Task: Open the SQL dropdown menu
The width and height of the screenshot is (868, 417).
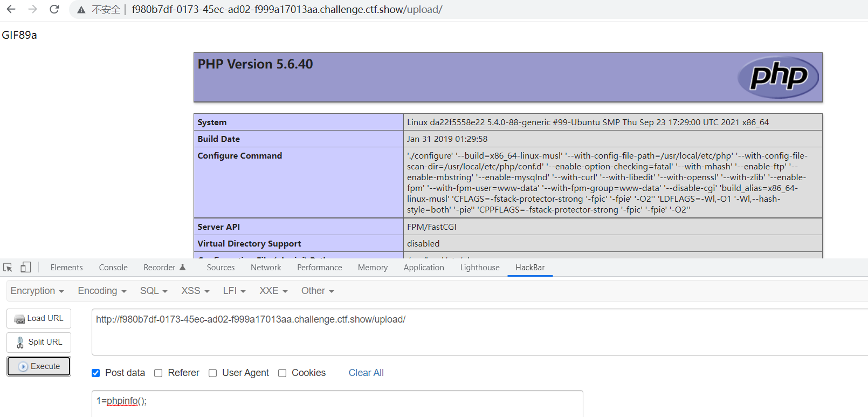Action: tap(154, 291)
